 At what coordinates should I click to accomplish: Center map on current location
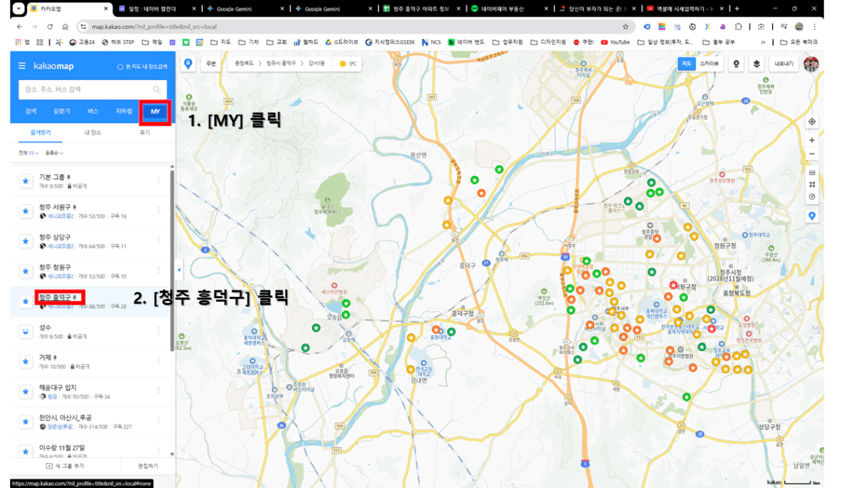(x=812, y=122)
